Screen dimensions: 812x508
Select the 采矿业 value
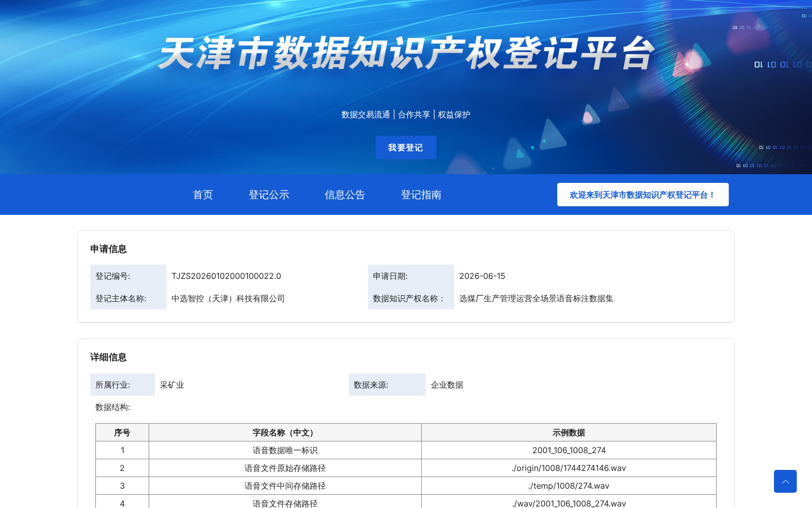[172, 385]
